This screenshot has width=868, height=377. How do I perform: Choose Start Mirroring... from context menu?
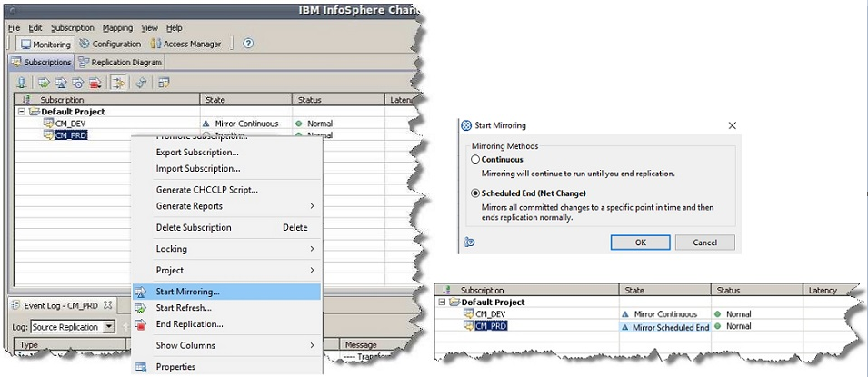(187, 292)
